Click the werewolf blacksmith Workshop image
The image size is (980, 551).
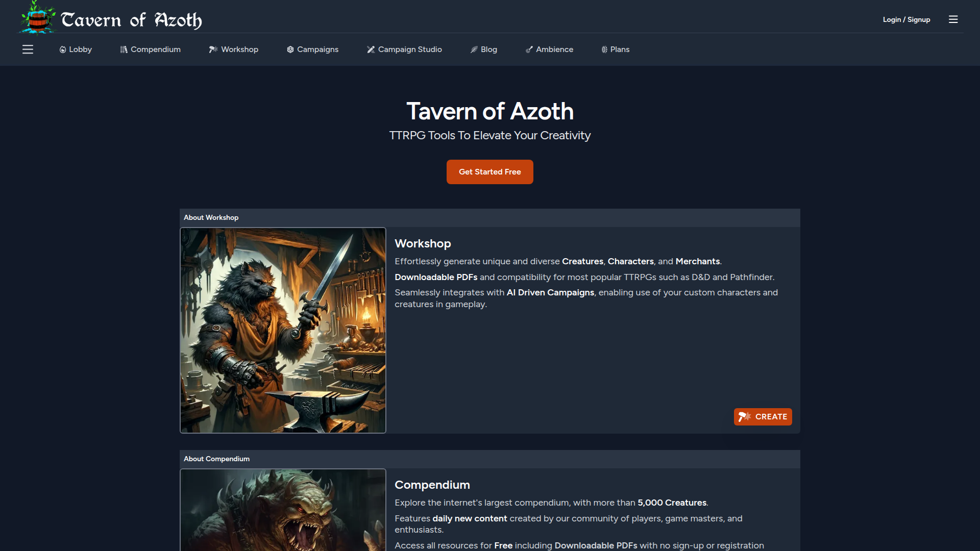point(283,331)
